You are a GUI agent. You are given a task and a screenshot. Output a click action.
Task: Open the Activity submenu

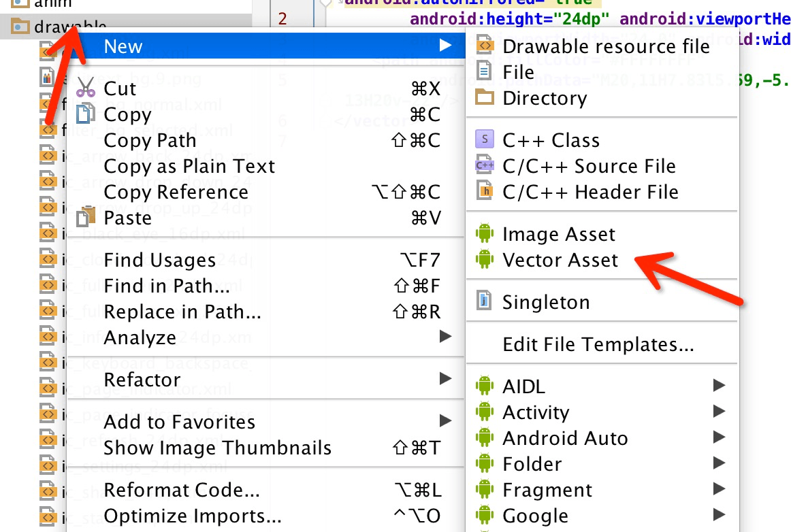(603, 412)
